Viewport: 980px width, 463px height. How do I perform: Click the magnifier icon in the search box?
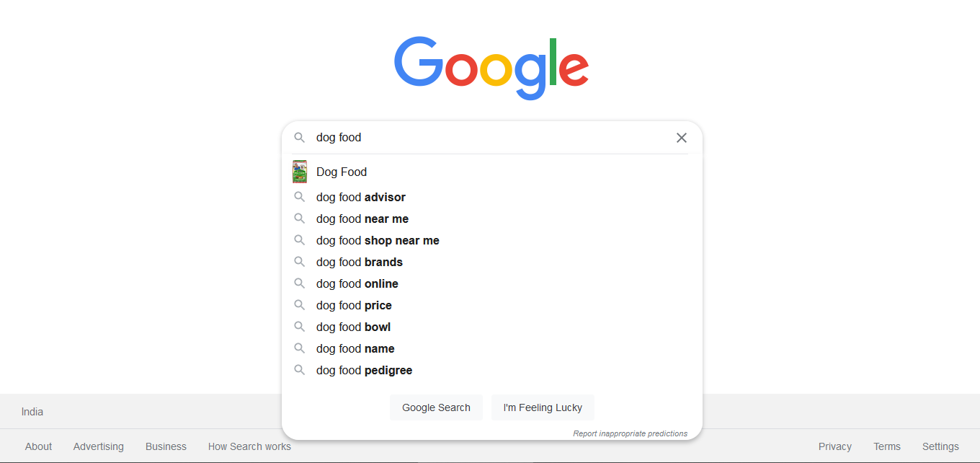click(300, 138)
